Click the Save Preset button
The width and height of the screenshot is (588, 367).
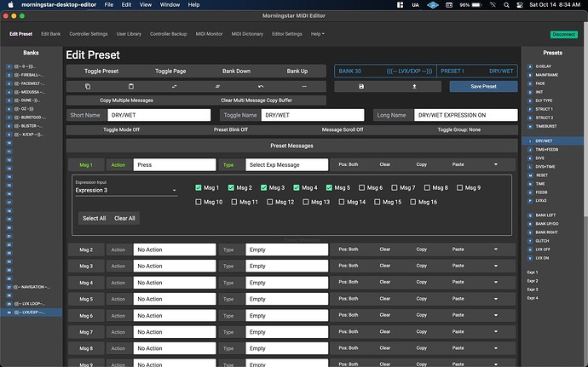click(x=482, y=87)
